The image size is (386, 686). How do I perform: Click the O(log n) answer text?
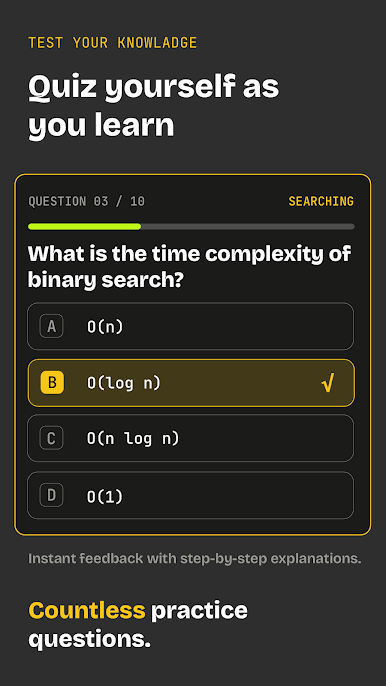pyautogui.click(x=124, y=383)
